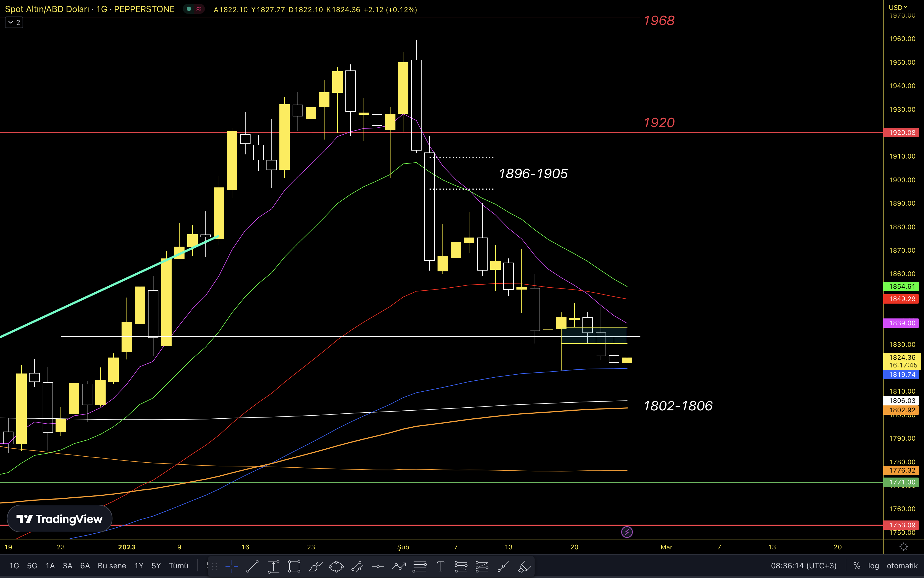Click the blue 1819.74 price label
This screenshot has width=924, height=578.
(902, 375)
